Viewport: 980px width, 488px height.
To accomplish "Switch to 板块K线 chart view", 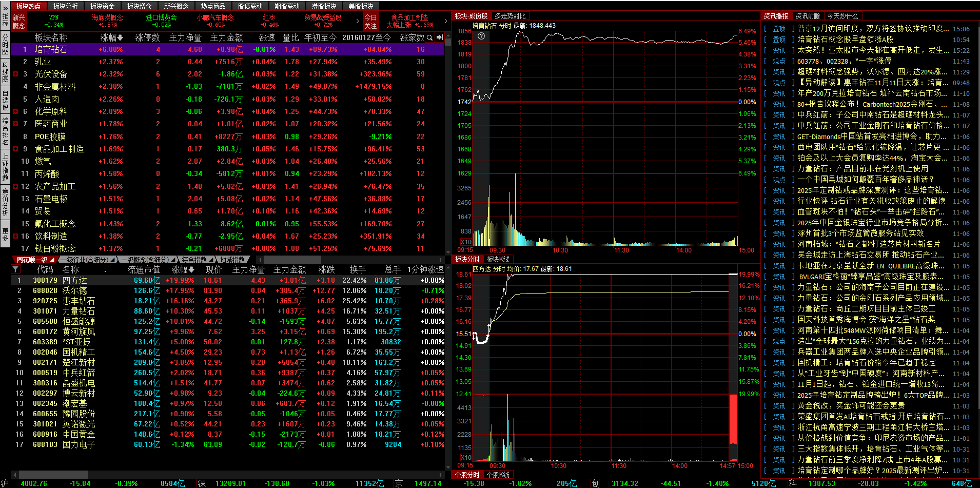I will pos(498,259).
